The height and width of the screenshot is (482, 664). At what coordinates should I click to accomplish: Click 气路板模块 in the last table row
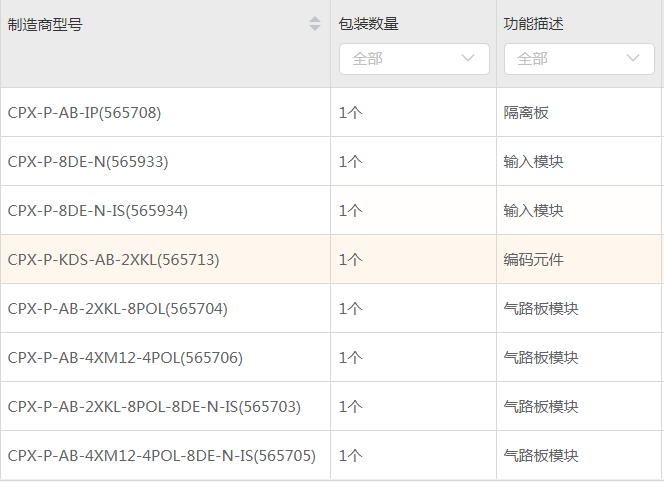coord(540,456)
